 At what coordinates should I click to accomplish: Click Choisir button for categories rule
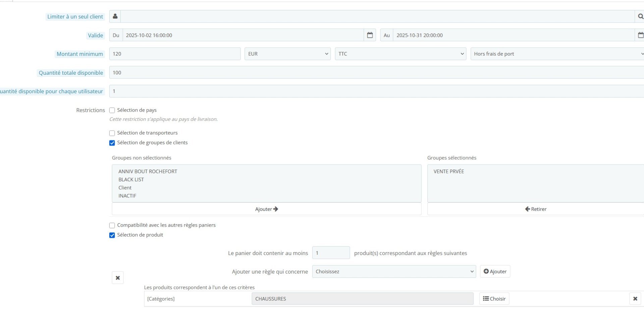[x=494, y=299]
